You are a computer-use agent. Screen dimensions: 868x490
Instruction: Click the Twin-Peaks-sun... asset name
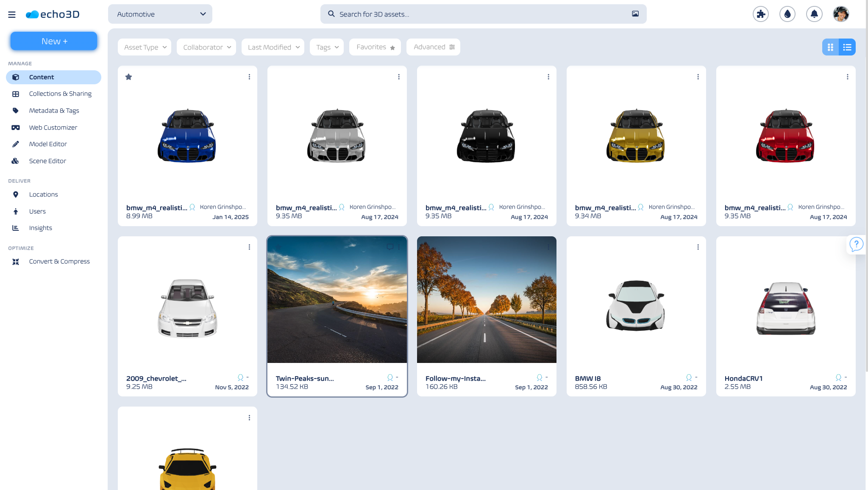tap(305, 378)
